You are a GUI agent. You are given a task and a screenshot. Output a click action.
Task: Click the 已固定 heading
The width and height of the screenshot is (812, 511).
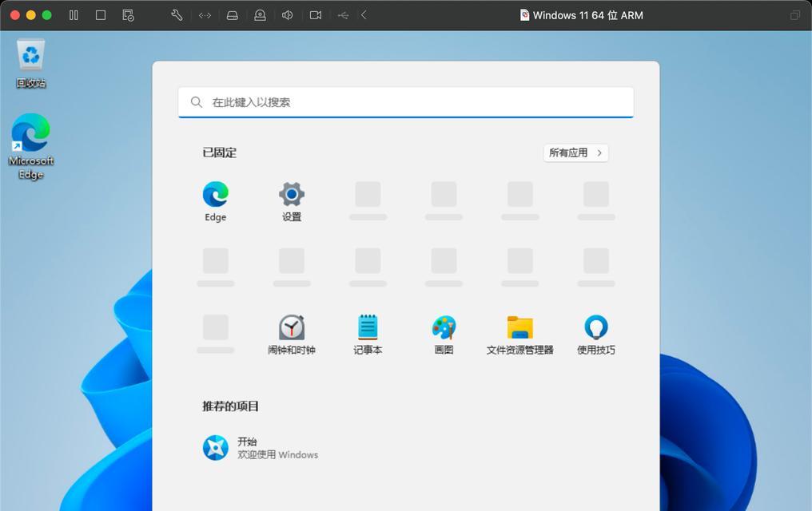pos(220,153)
